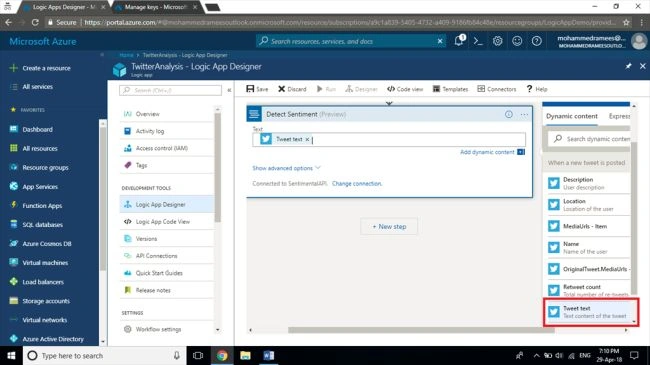Click the New step button
This screenshot has height=365, width=650.
(389, 226)
